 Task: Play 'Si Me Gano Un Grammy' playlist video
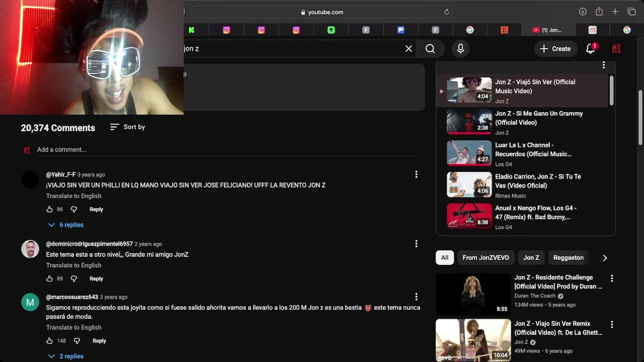point(522,123)
